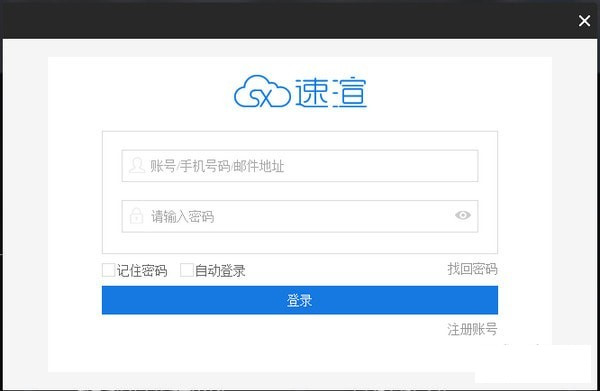Click the SX cloud logo icon
Screen dimensions: 600x391
[262, 91]
